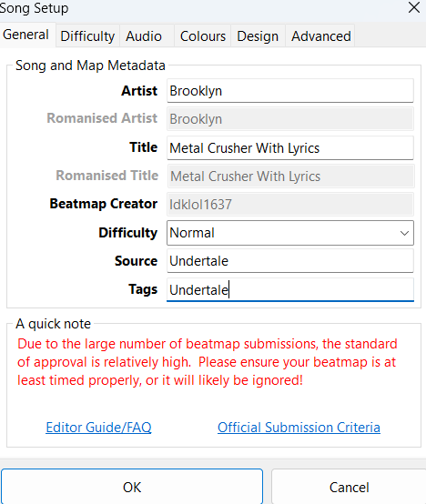This screenshot has width=426, height=504.
Task: Switch to the Difficulty tab
Action: (87, 36)
